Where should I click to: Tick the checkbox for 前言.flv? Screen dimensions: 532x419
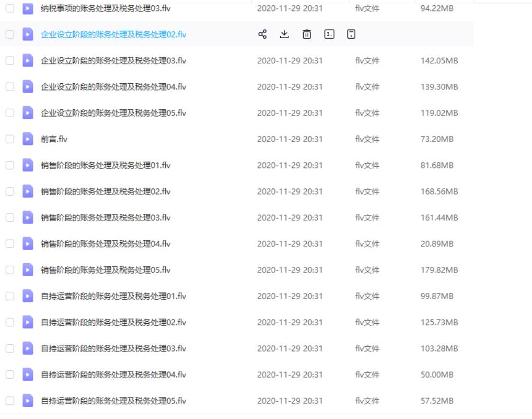[10, 139]
